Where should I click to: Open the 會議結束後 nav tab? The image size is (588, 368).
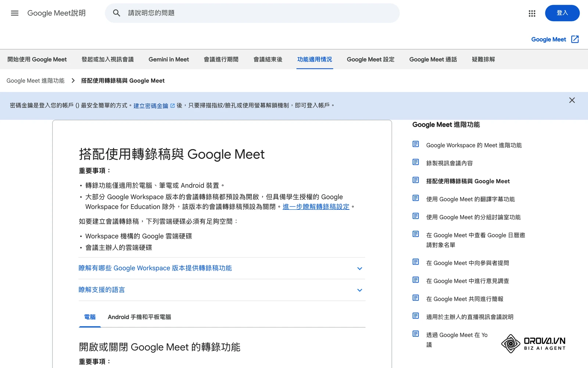tap(268, 59)
